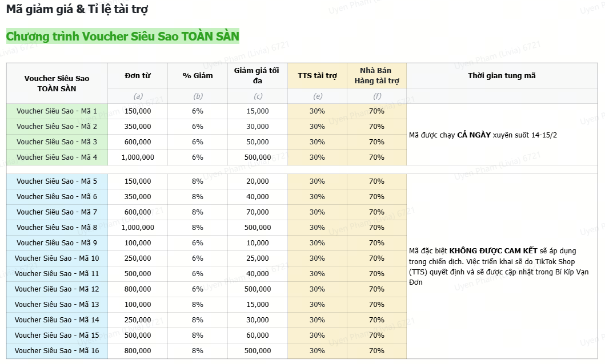The width and height of the screenshot is (605, 364).
Task: Select the "Voucher Siêu Sao - Mã 4" cell
Action: tap(57, 157)
